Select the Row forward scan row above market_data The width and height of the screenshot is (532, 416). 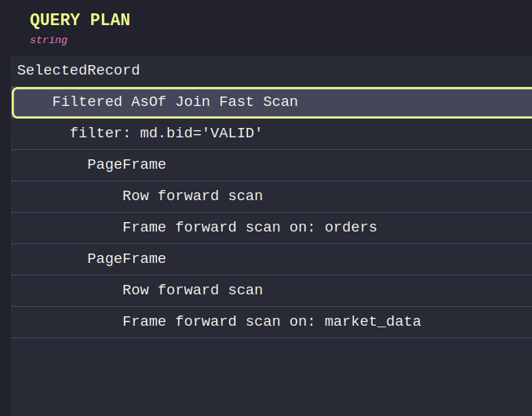pos(192,290)
